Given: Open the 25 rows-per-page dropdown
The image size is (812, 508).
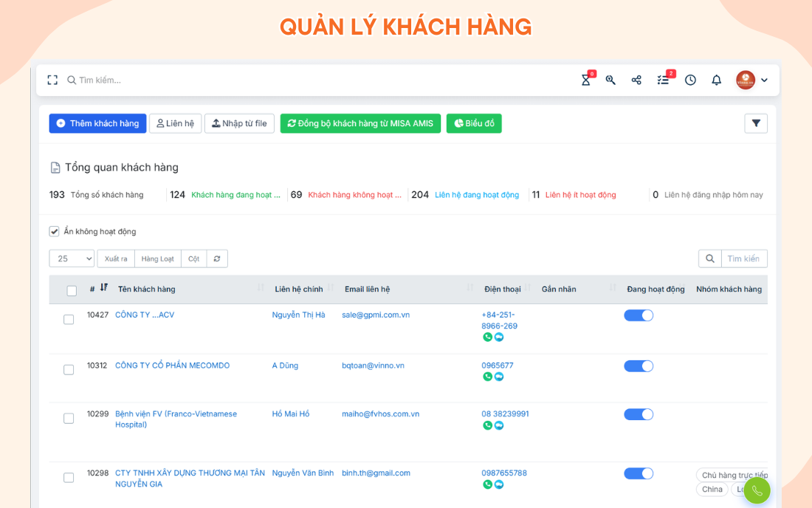Looking at the screenshot, I should click(x=72, y=258).
